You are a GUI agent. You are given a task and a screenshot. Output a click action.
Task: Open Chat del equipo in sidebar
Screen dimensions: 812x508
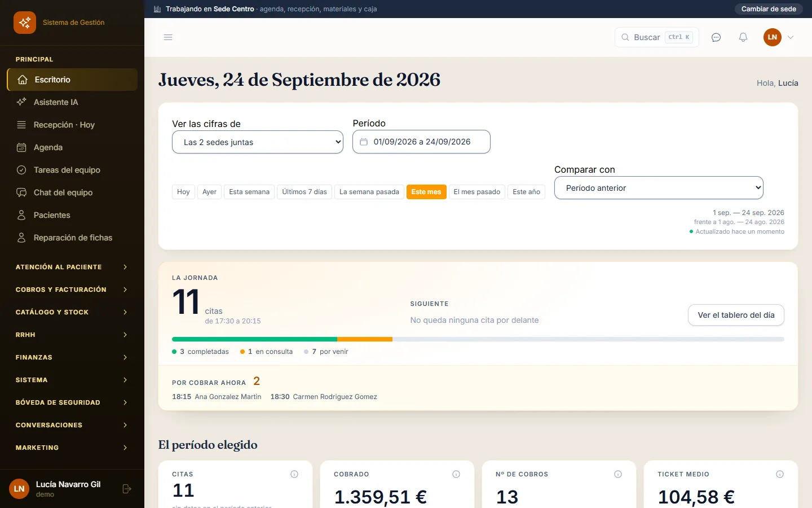(72, 192)
